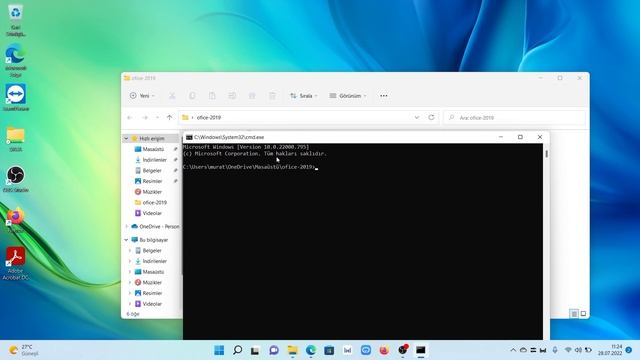Image resolution: width=640 pixels, height=360 pixels.
Task: Select ofice-2019 in the navigation pane
Action: [154, 202]
